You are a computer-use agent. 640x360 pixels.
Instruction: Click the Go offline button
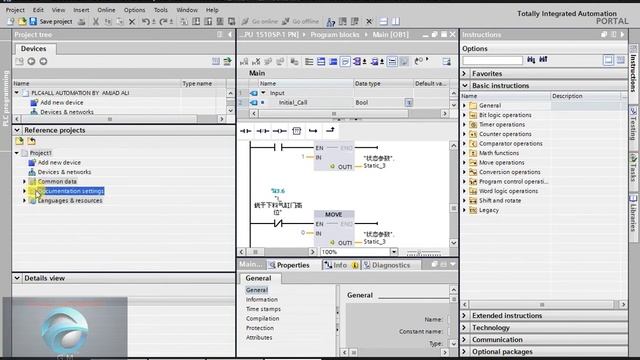[x=300, y=21]
